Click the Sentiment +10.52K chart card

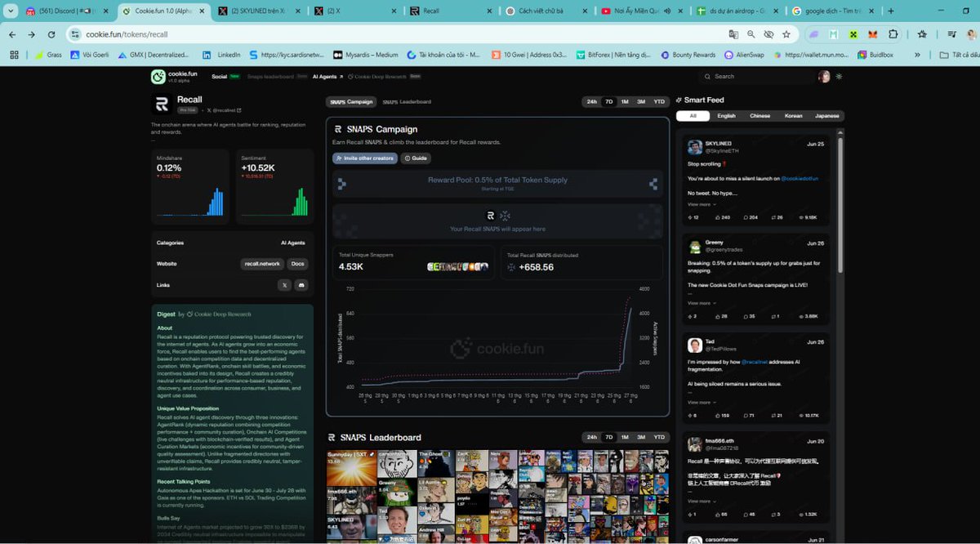tap(275, 186)
